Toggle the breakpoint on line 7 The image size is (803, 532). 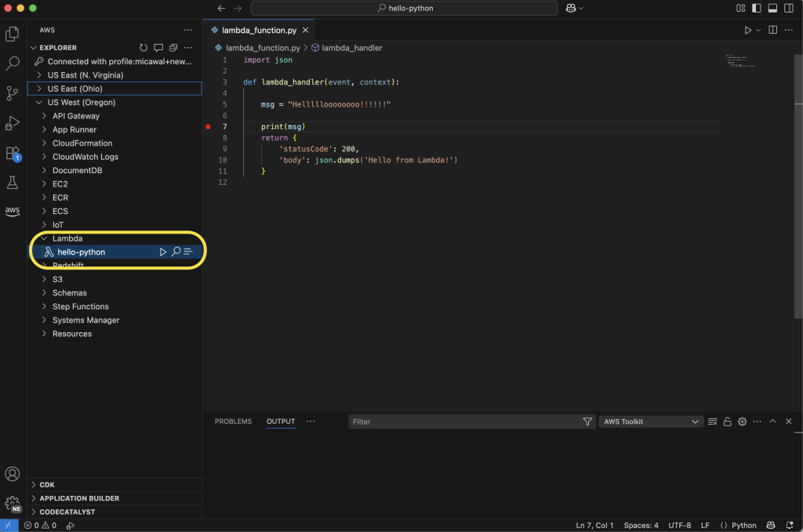(x=208, y=126)
